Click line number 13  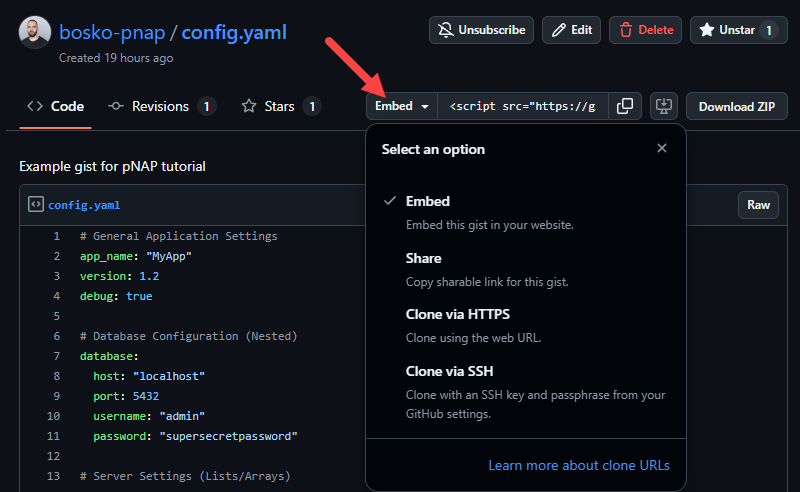[x=54, y=476]
